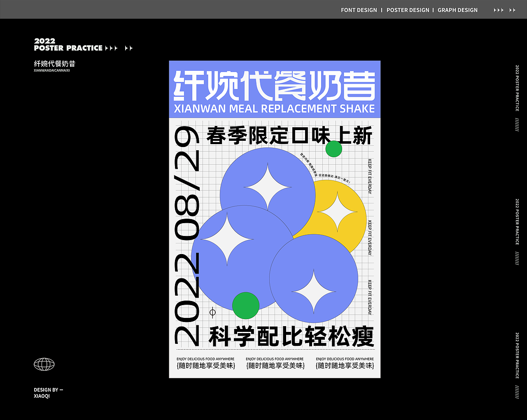Click the 2022 text above POSTER PRACTICE
This screenshot has width=527, height=420.
(x=44, y=41)
